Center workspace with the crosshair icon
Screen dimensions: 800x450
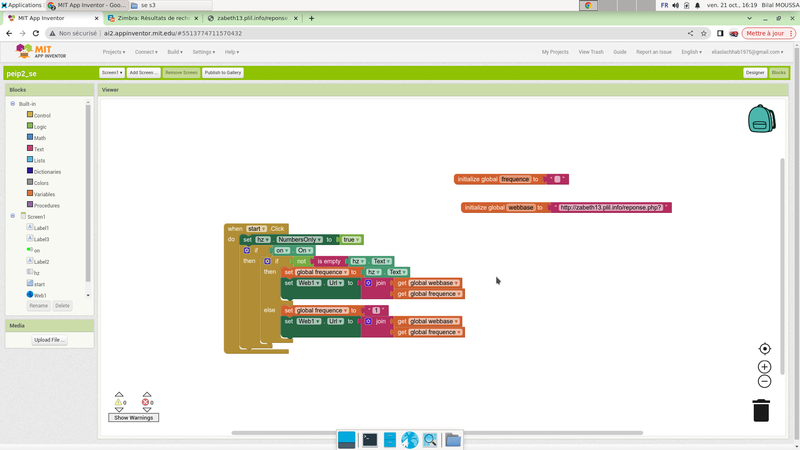(x=765, y=349)
